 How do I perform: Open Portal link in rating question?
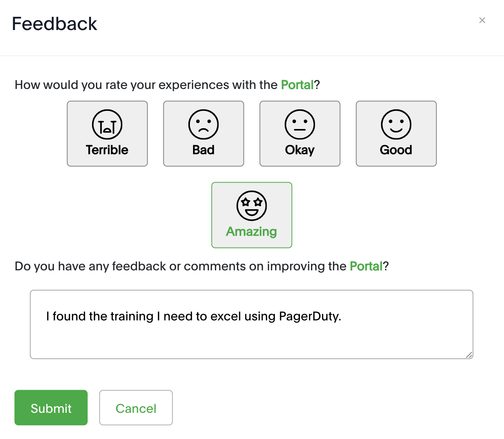coord(297,85)
